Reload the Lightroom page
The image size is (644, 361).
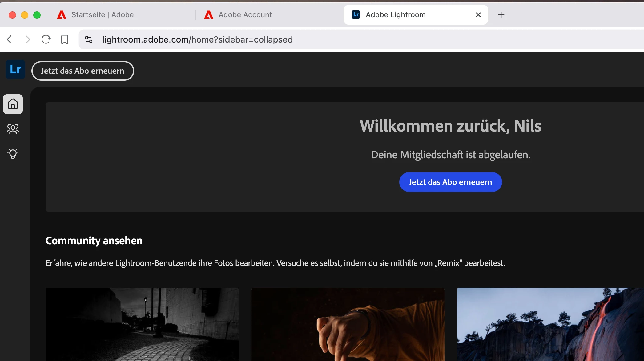pyautogui.click(x=46, y=39)
